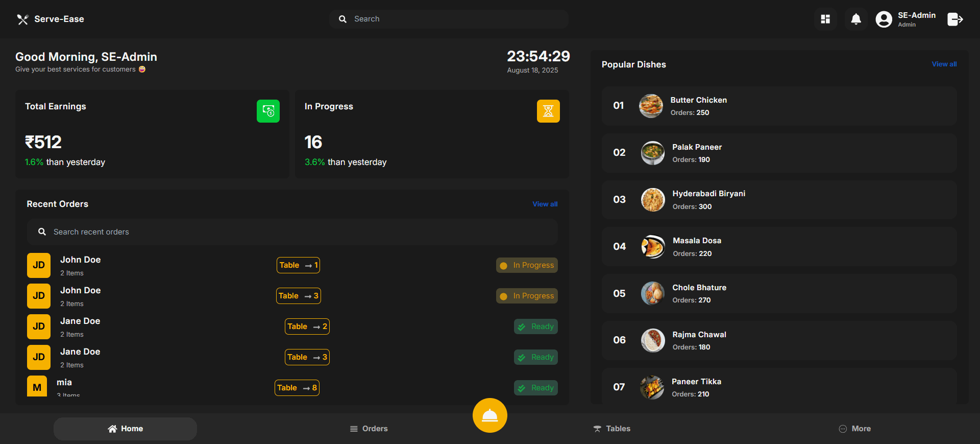Click Ready status for Jane Doe Table 2
Screen dimensions: 980x444
click(536, 326)
